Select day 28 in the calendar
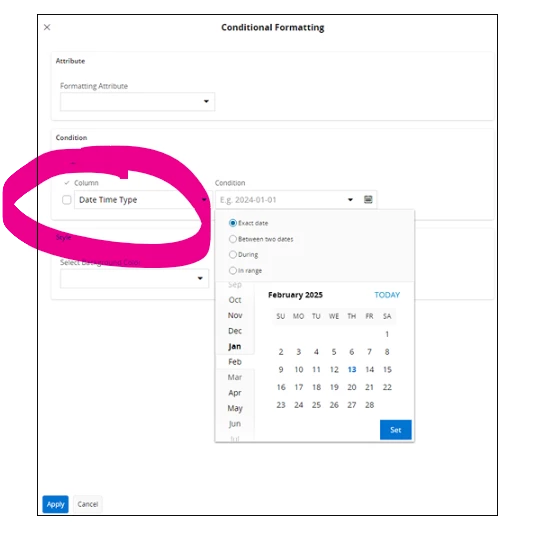Screen dimensions: 542x538 pyautogui.click(x=370, y=405)
